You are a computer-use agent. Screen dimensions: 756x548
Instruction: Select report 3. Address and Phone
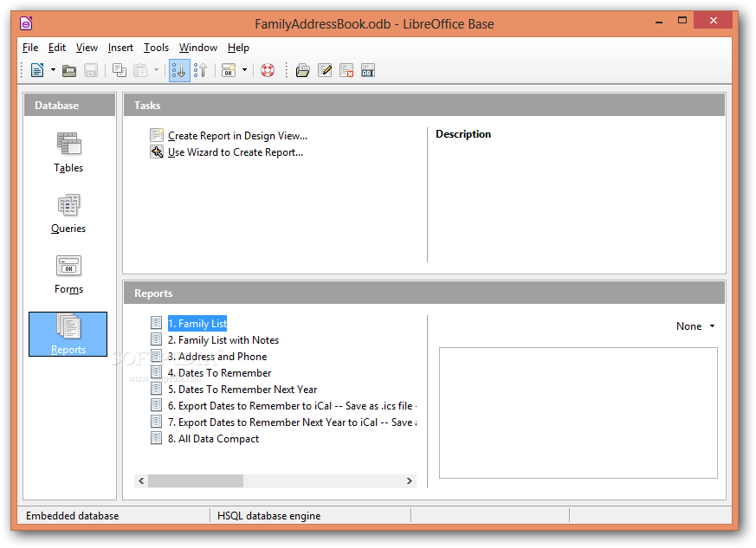pyautogui.click(x=217, y=357)
